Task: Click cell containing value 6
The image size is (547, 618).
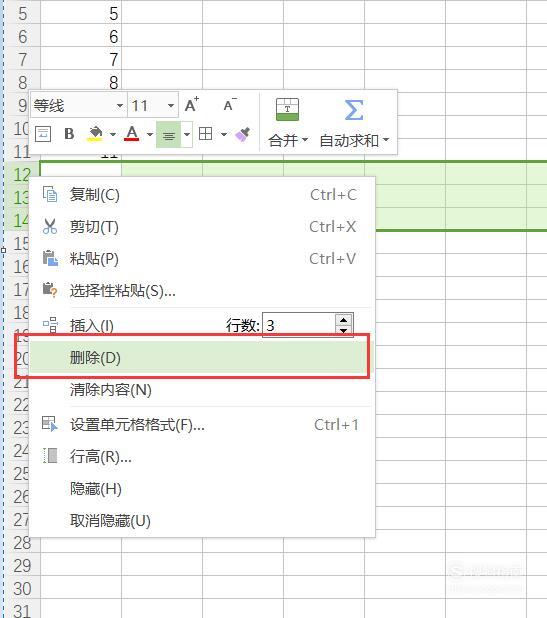Action: pos(81,37)
